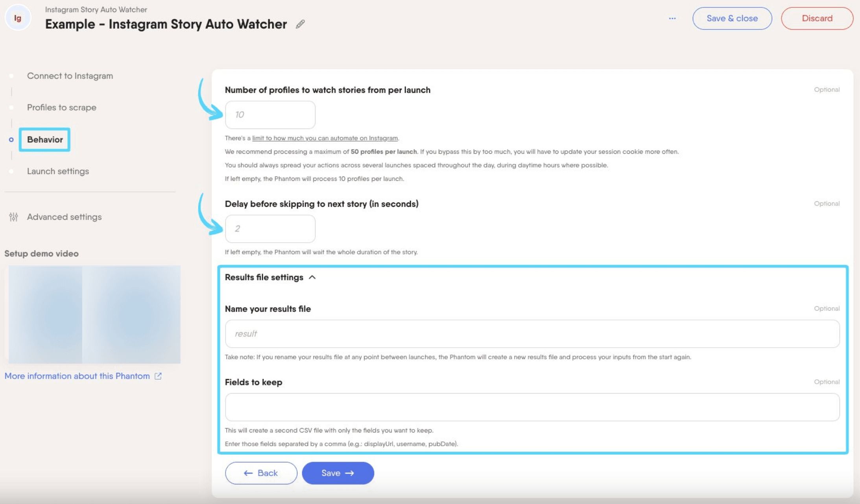Click the blue Save button

click(338, 473)
